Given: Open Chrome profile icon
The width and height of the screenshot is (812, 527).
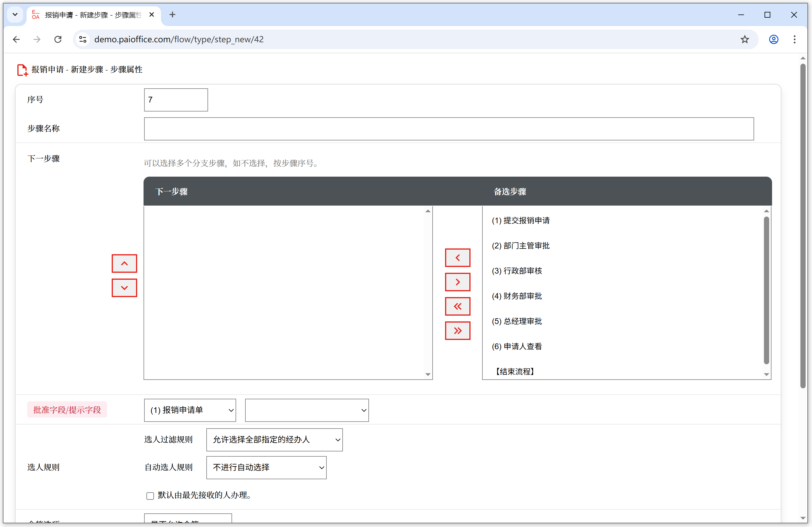Looking at the screenshot, I should click(x=774, y=40).
